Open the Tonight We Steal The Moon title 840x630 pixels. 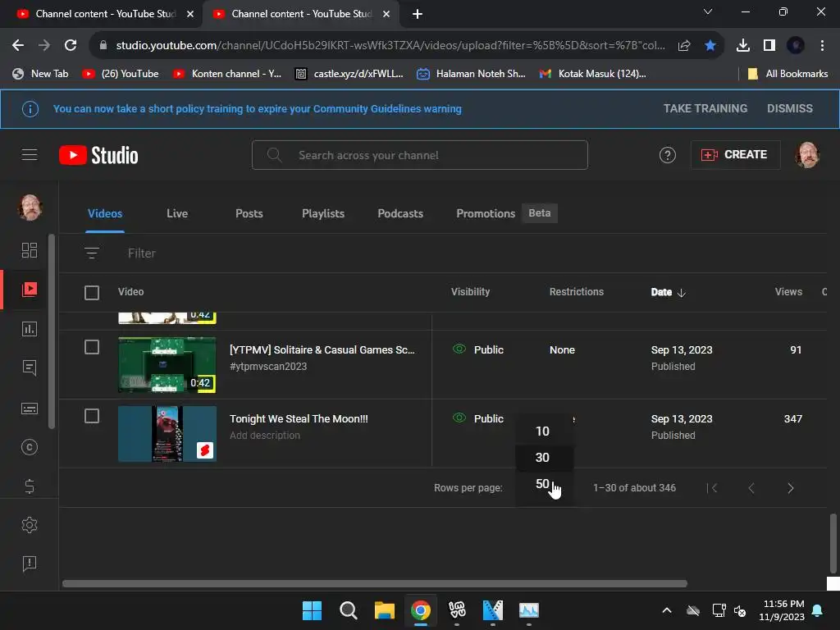pos(299,419)
